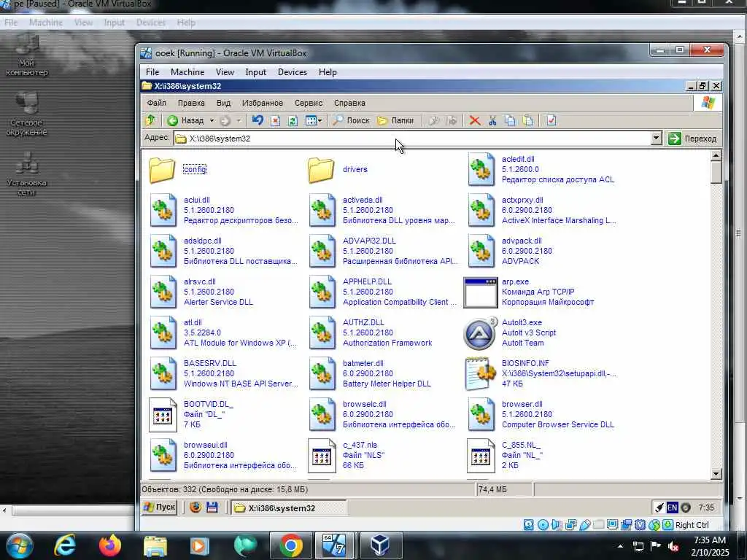Click the Переход go button
The height and width of the screenshot is (560, 747).
[692, 139]
